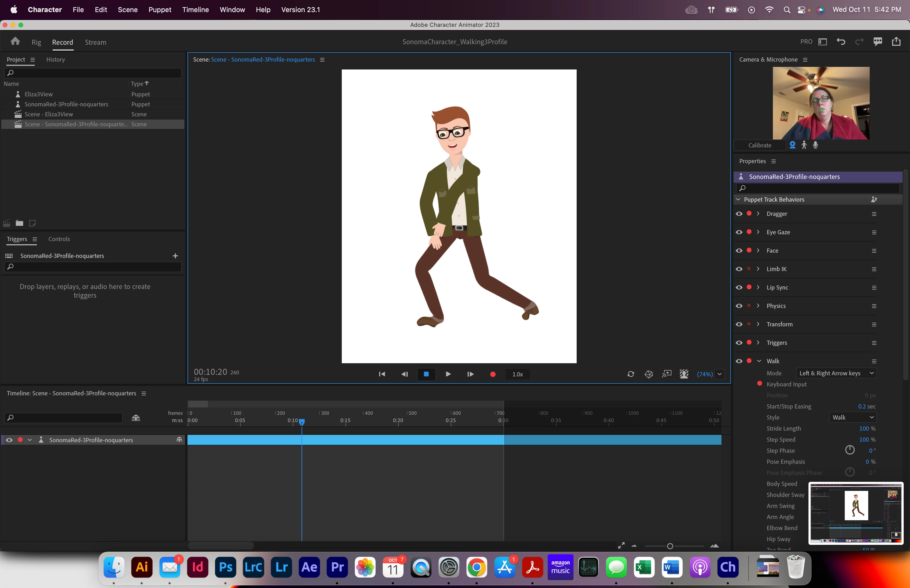
Task: Disarm the Lip Sync behavior record dot
Action: [x=749, y=287]
